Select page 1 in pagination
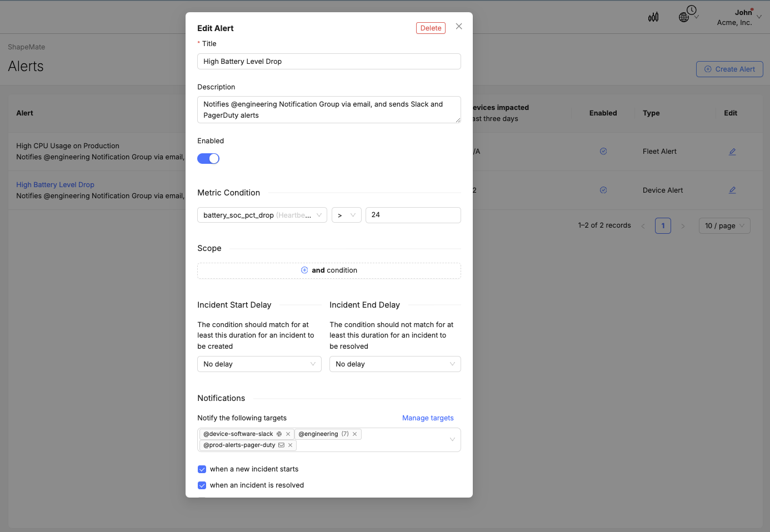The image size is (770, 532). pyautogui.click(x=663, y=226)
